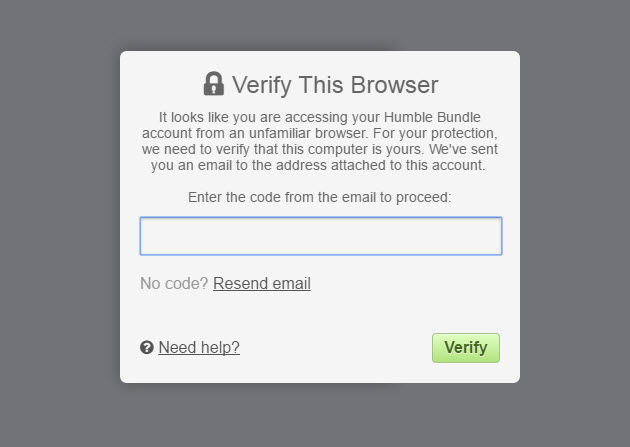This screenshot has width=630, height=447.
Task: Click the Resend email link
Action: pos(262,284)
